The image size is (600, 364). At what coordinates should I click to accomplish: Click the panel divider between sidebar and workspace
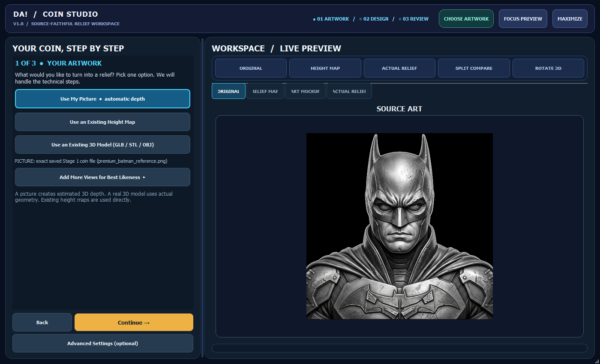coord(202,198)
